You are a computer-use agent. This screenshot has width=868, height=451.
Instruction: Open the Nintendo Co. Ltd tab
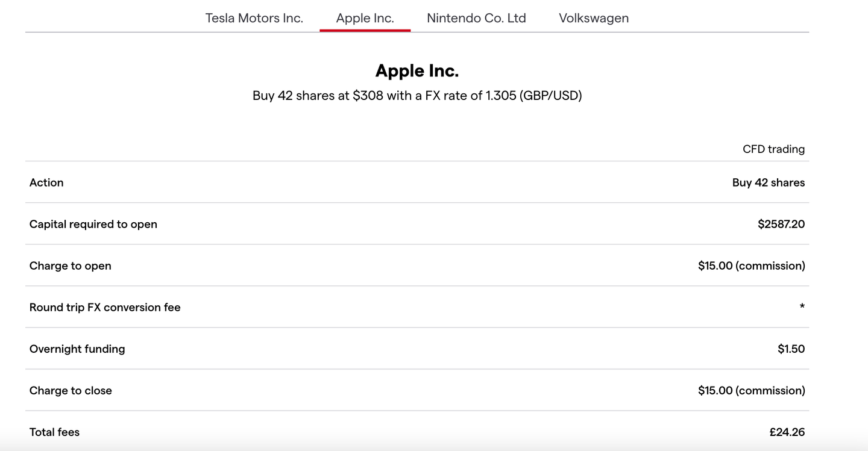(x=476, y=18)
